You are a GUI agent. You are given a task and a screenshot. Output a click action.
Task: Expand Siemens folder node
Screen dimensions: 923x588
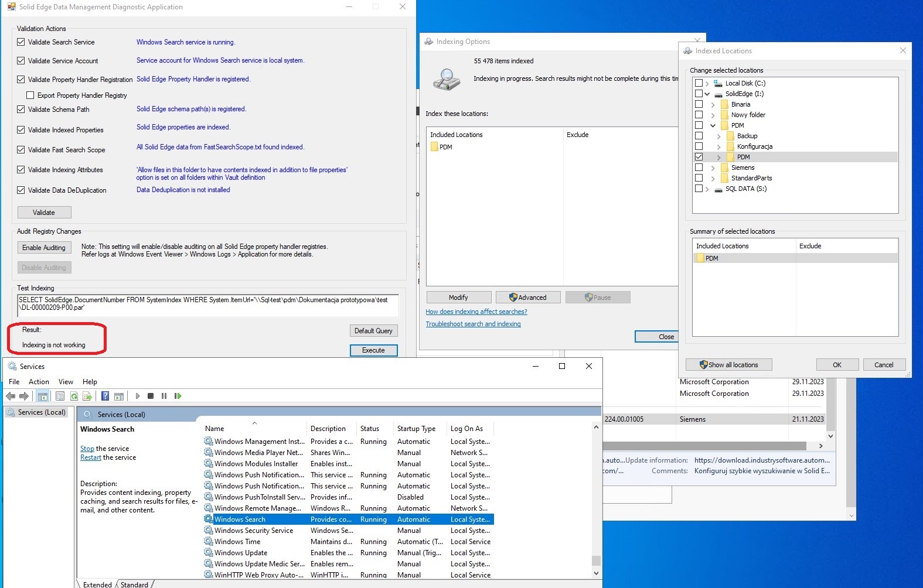pyautogui.click(x=713, y=167)
